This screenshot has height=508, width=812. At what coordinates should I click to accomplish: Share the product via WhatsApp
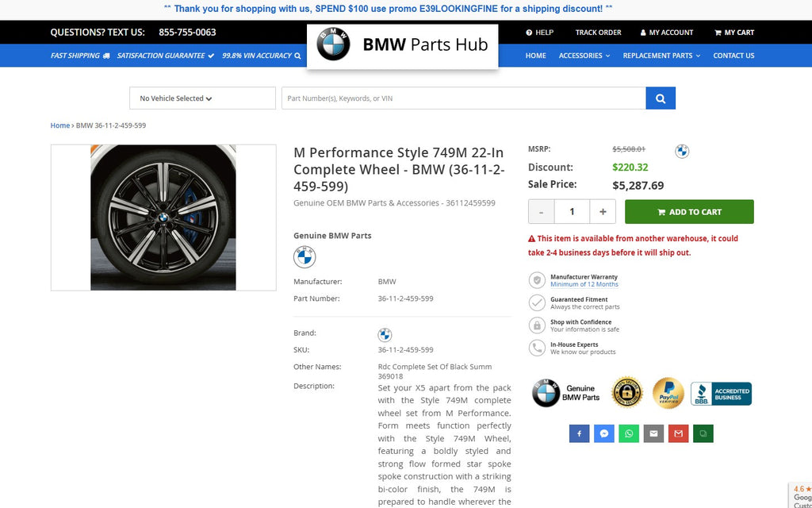click(629, 434)
